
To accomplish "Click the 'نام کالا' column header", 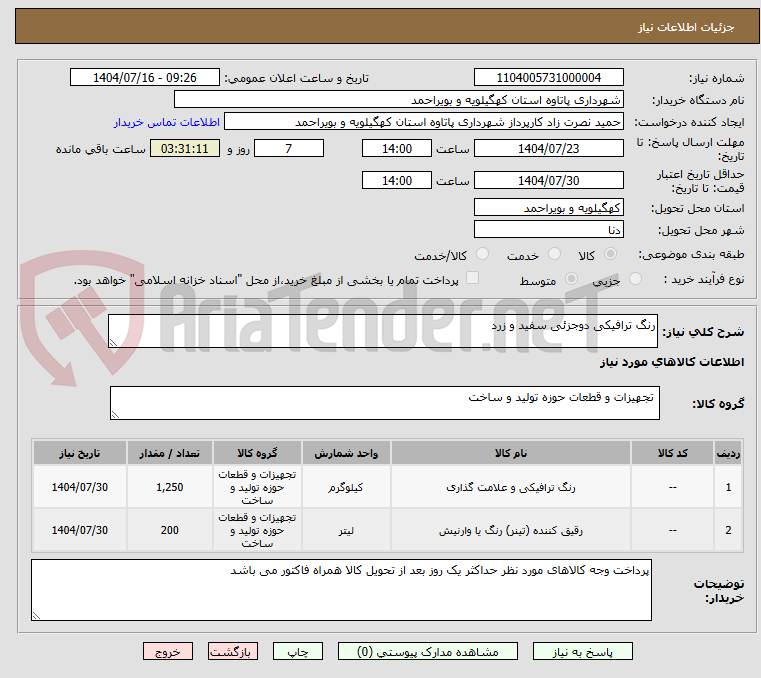I will (x=511, y=453).
